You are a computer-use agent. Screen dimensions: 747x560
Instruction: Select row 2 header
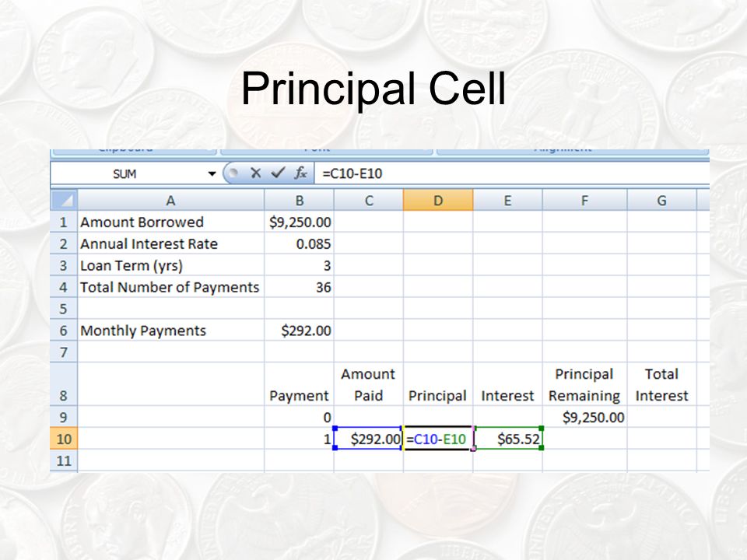(x=64, y=243)
